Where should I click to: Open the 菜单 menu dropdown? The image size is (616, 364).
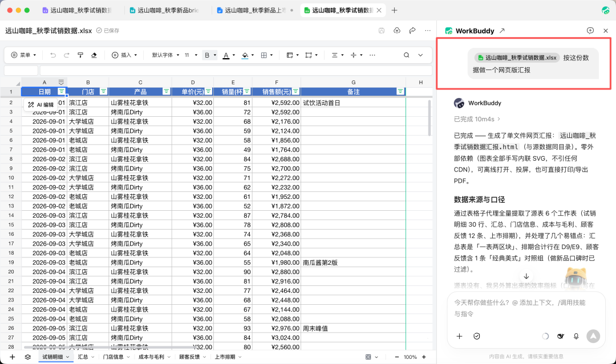coord(23,55)
